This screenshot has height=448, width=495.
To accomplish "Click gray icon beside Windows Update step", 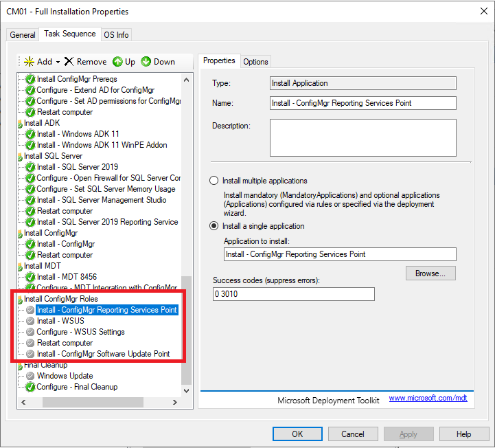I will pos(30,376).
